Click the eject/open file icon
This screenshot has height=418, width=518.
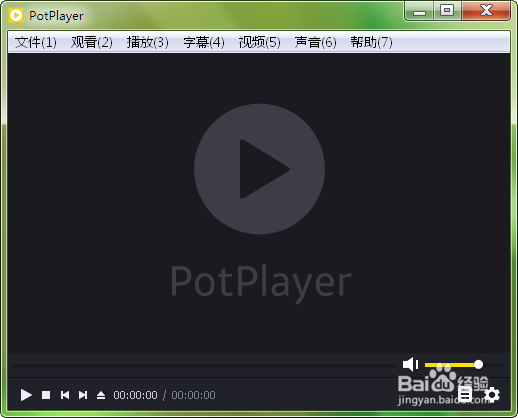point(101,395)
